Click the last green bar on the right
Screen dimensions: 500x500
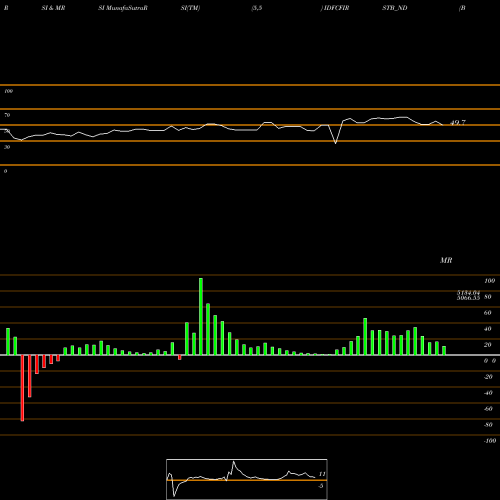444,350
